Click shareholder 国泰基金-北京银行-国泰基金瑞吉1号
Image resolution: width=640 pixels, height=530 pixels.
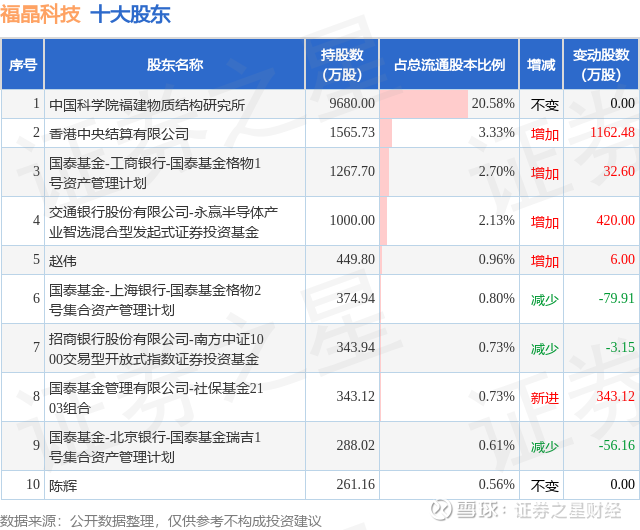click(x=155, y=447)
